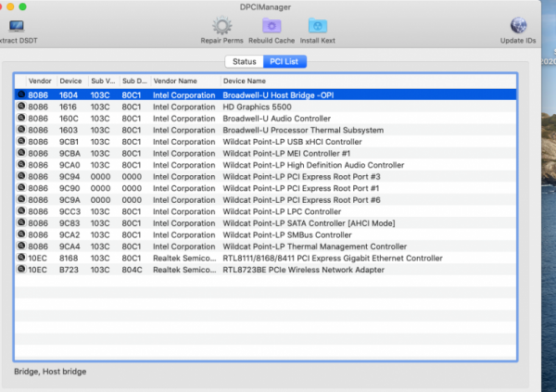Click the Vendor Name column header
This screenshot has width=556, height=392.
[x=175, y=81]
